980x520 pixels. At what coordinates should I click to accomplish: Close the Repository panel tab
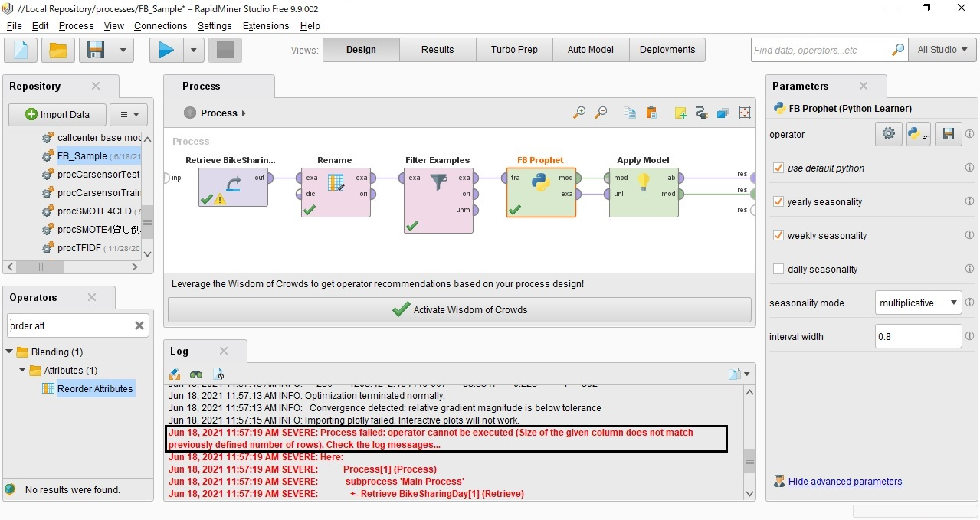96,86
